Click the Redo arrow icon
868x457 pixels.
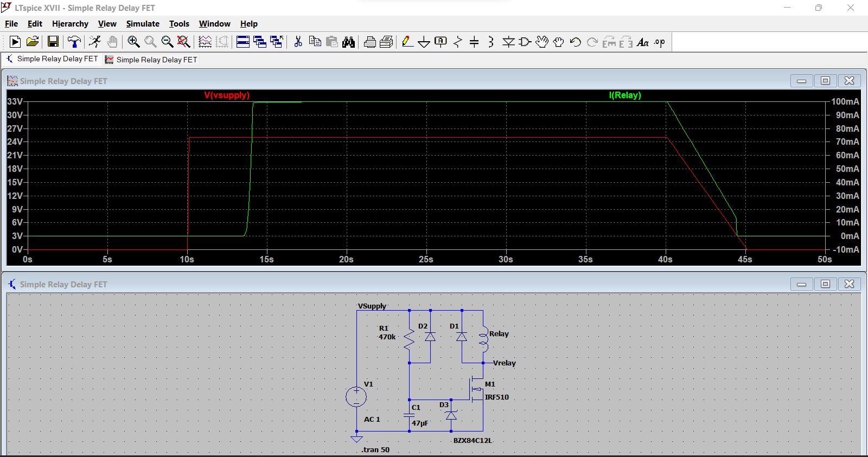592,42
